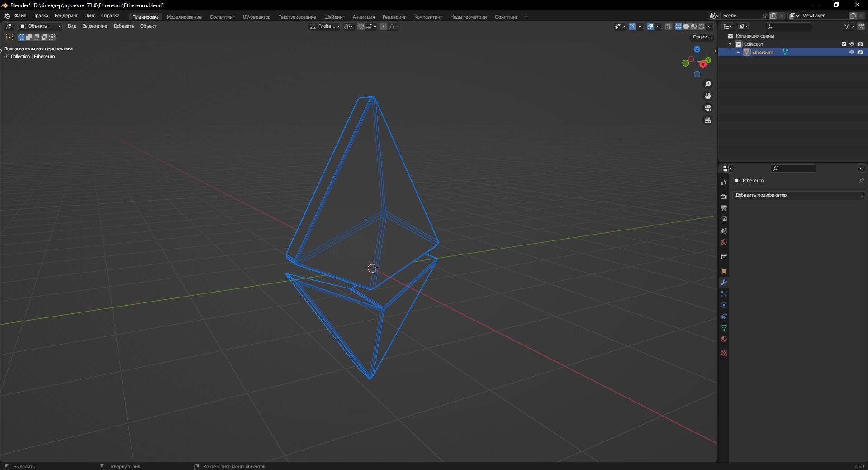Viewport: 868px width, 470px height.
Task: Select the box select tool icon
Action: tap(9, 37)
